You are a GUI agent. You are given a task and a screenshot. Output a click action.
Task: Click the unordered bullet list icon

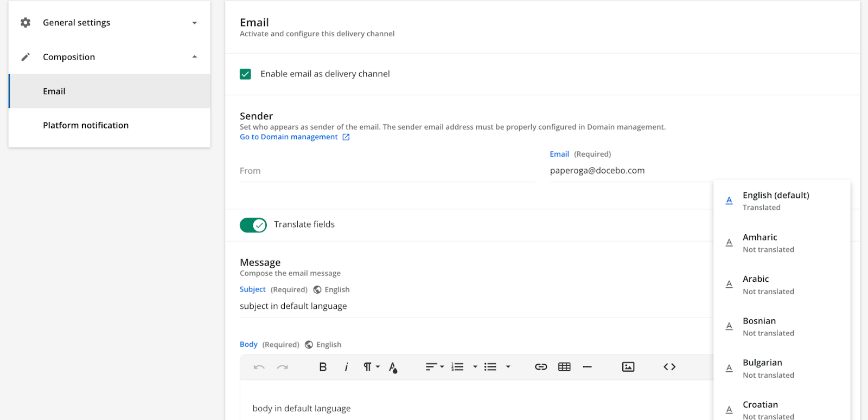click(490, 367)
